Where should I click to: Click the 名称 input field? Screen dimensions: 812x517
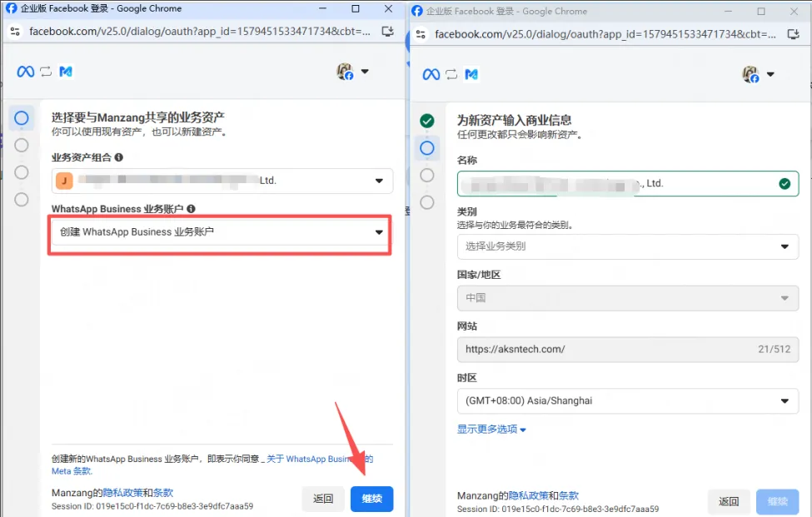coord(628,184)
